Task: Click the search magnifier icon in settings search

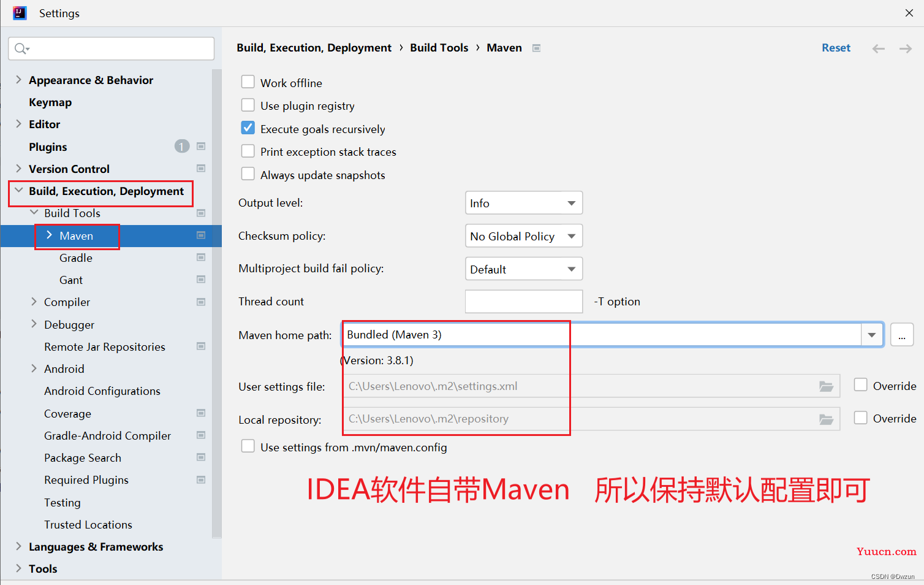Action: pyautogui.click(x=21, y=48)
